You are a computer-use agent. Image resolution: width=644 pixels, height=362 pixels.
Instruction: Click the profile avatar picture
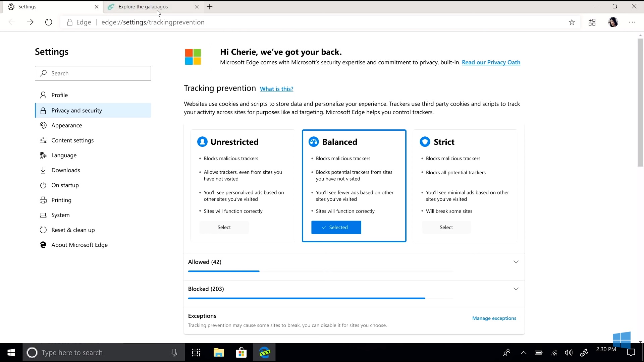tap(613, 22)
